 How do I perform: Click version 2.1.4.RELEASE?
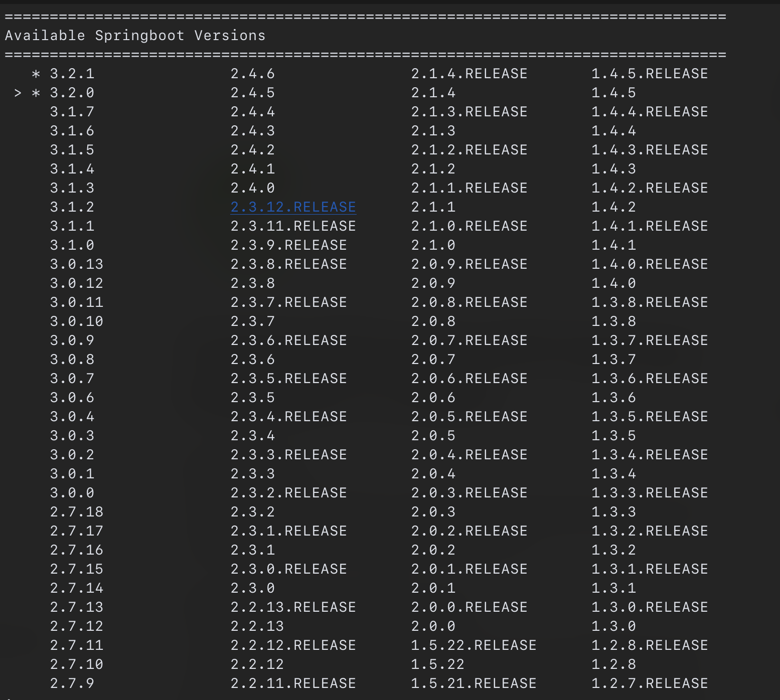pyautogui.click(x=470, y=74)
